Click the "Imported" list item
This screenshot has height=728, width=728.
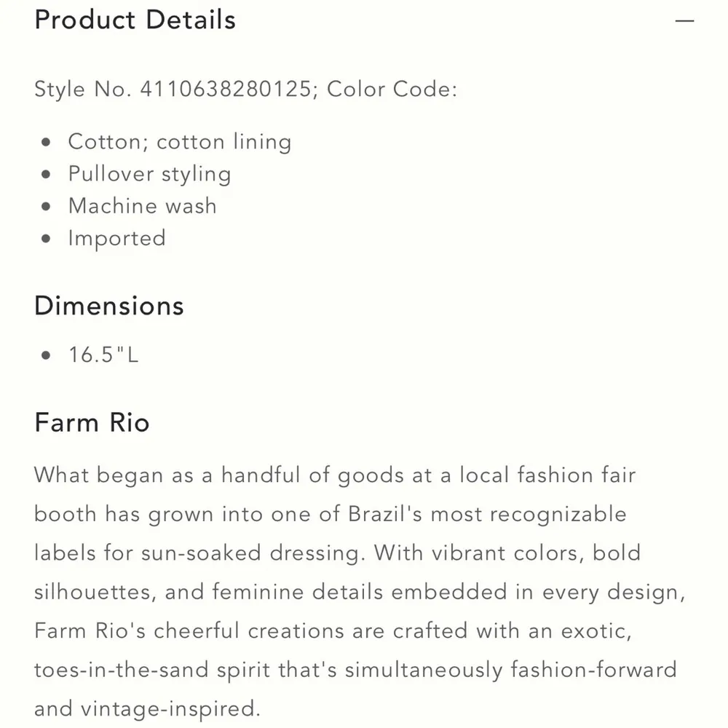(116, 238)
